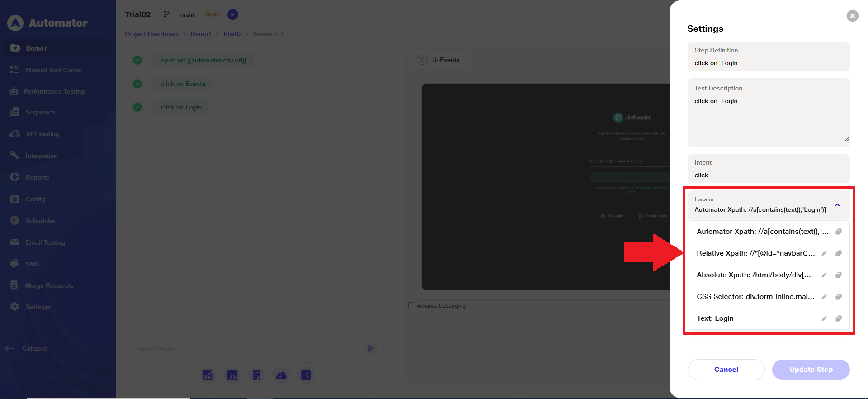Click pencil icon for Text: Login
This screenshot has width=868, height=399.
(824, 318)
